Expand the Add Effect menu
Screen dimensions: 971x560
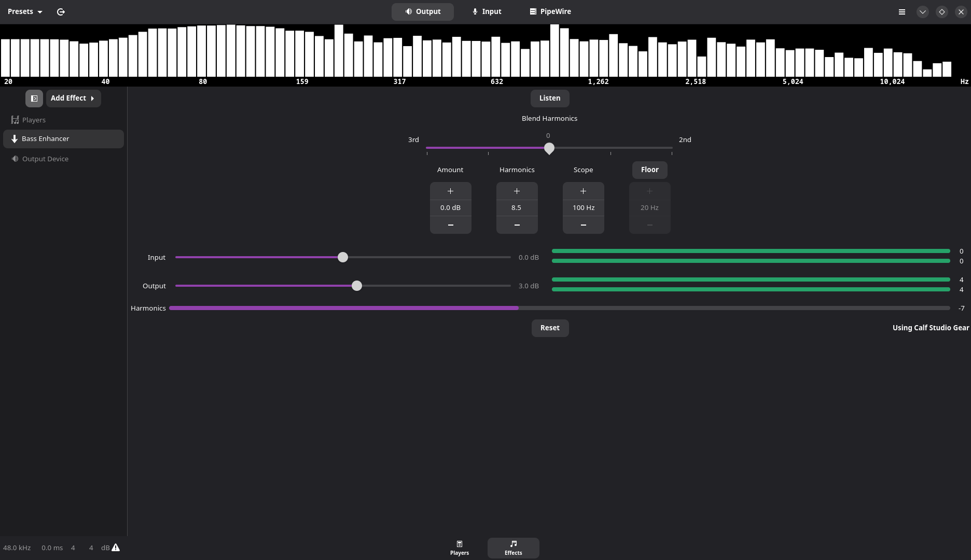[x=73, y=99]
